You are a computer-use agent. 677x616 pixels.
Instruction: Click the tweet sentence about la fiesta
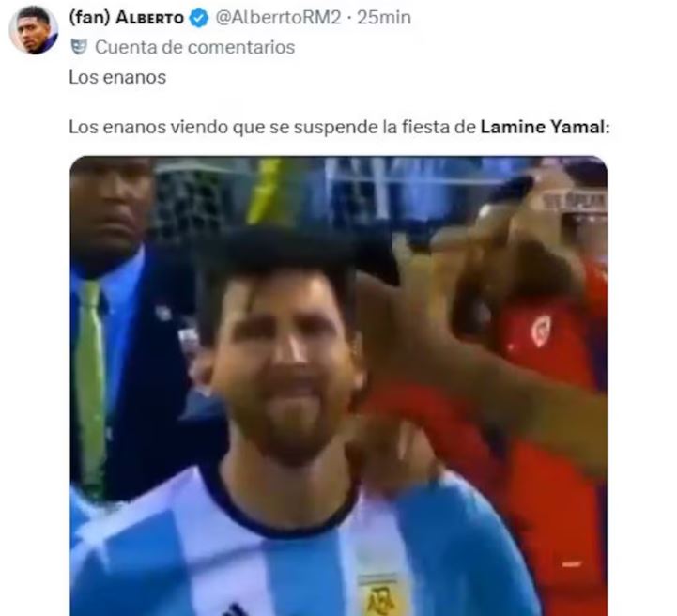[x=339, y=128]
